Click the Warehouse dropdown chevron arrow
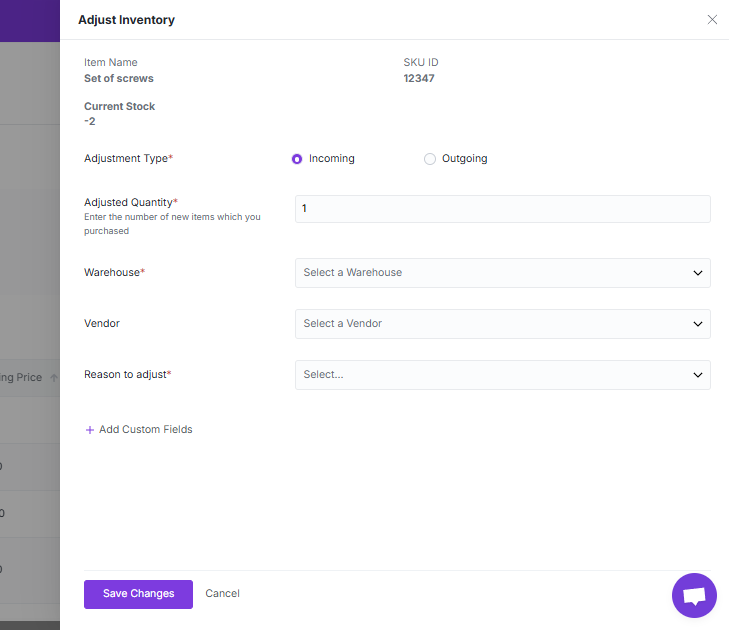 [x=697, y=273]
